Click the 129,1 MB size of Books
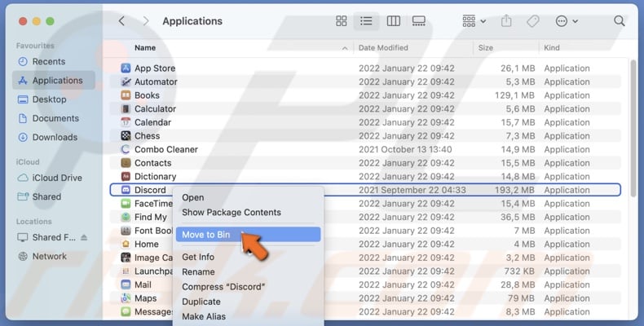The image size is (644, 326). click(x=514, y=95)
